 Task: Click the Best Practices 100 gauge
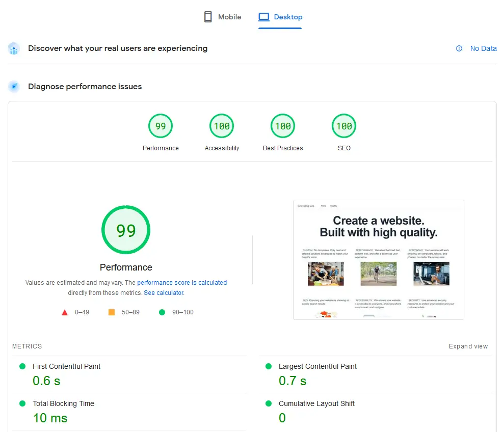(x=283, y=126)
